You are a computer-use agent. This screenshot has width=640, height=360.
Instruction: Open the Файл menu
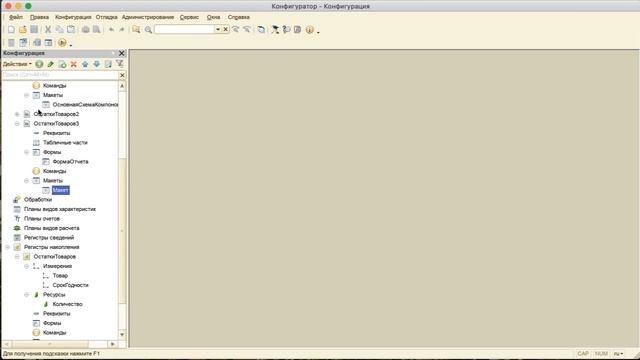tap(16, 17)
